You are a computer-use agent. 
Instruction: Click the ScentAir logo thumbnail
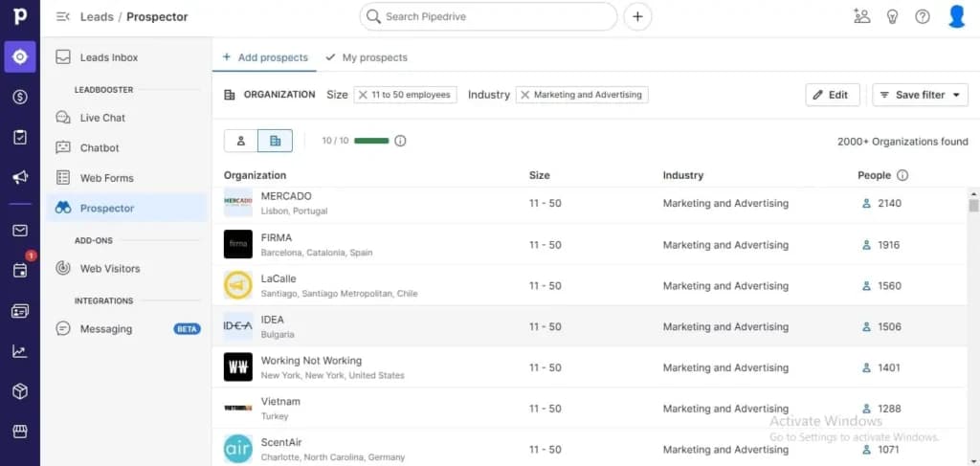point(238,449)
